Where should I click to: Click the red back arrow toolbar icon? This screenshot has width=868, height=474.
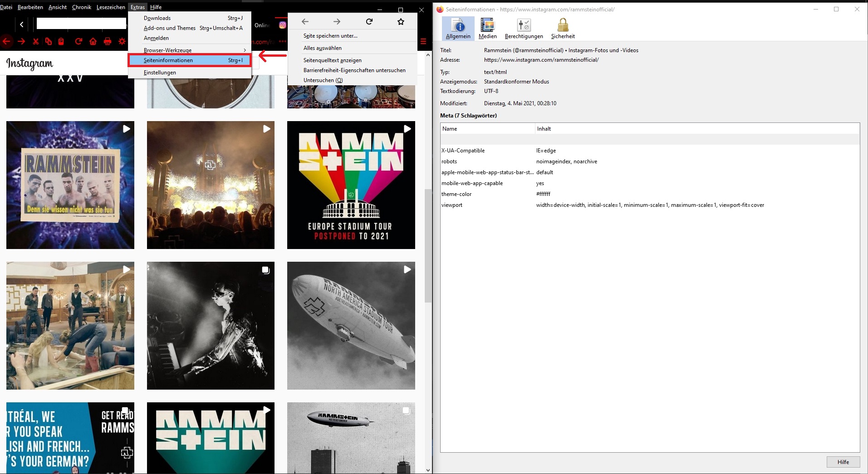6,41
